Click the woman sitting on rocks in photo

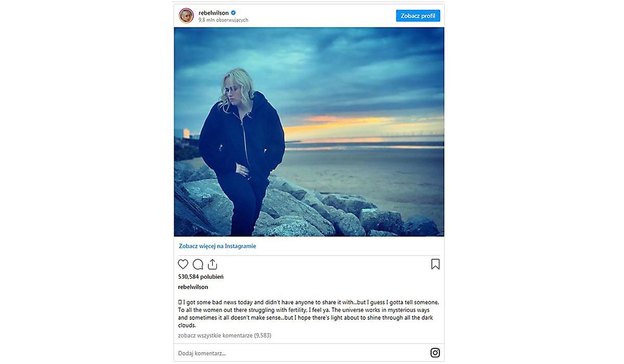click(242, 151)
